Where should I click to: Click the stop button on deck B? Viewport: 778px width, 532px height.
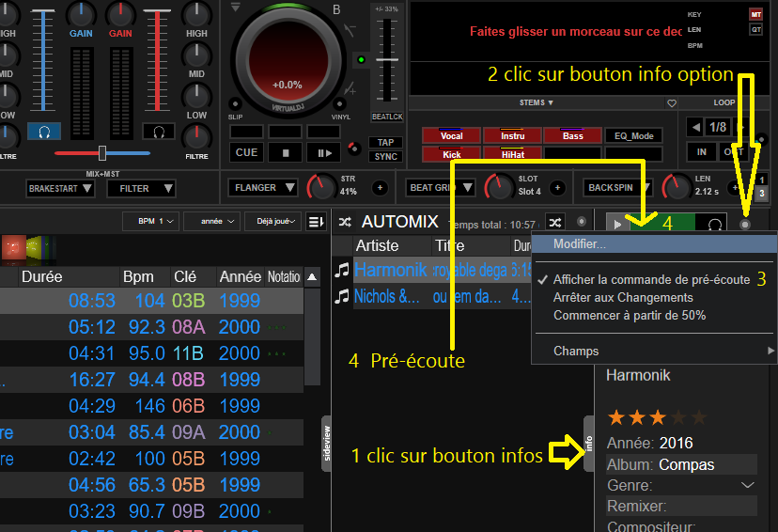click(286, 153)
